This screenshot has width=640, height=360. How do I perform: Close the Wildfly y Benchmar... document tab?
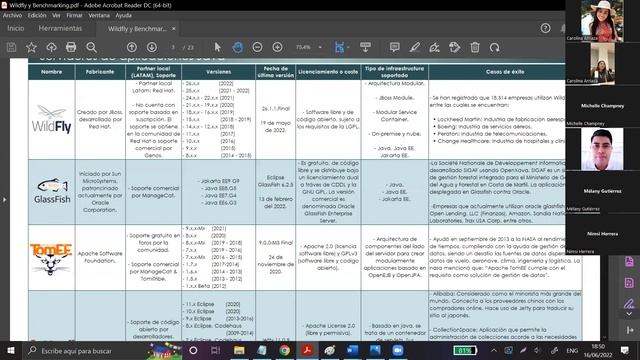173,29
